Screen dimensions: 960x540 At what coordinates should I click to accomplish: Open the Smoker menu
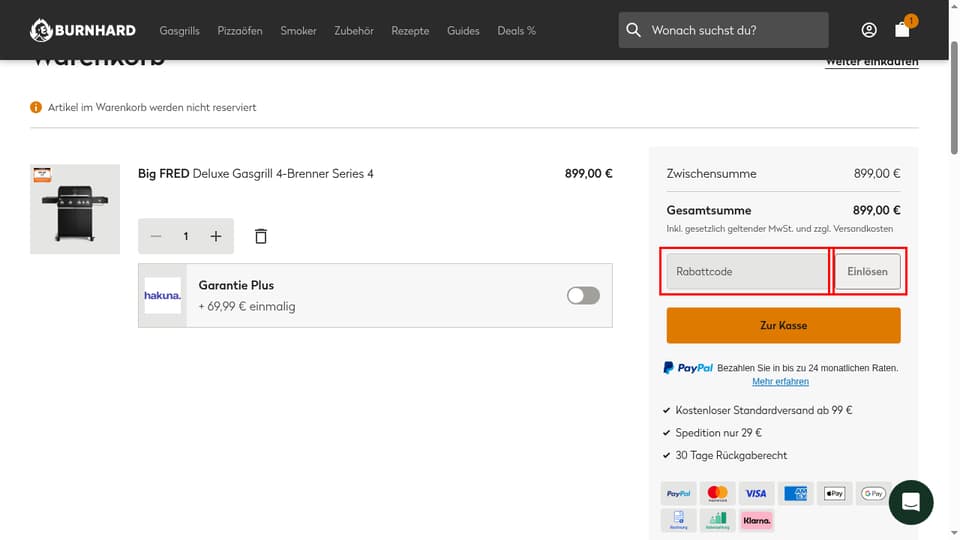[298, 31]
